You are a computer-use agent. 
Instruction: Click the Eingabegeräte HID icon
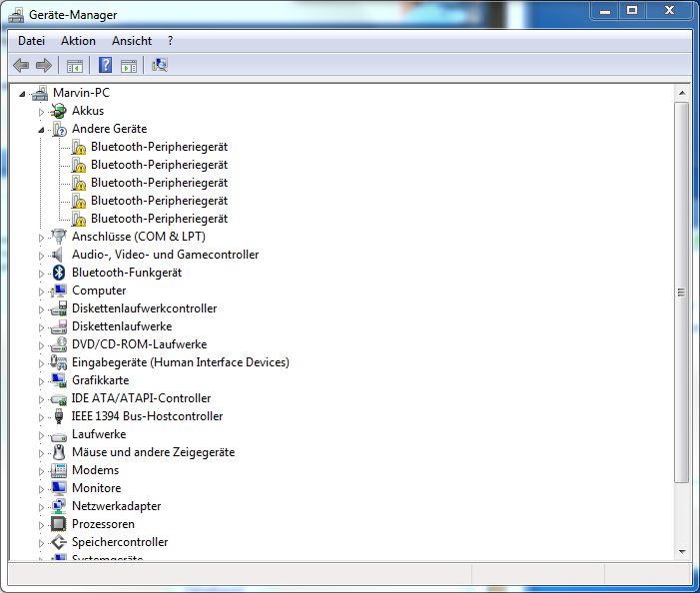point(59,362)
